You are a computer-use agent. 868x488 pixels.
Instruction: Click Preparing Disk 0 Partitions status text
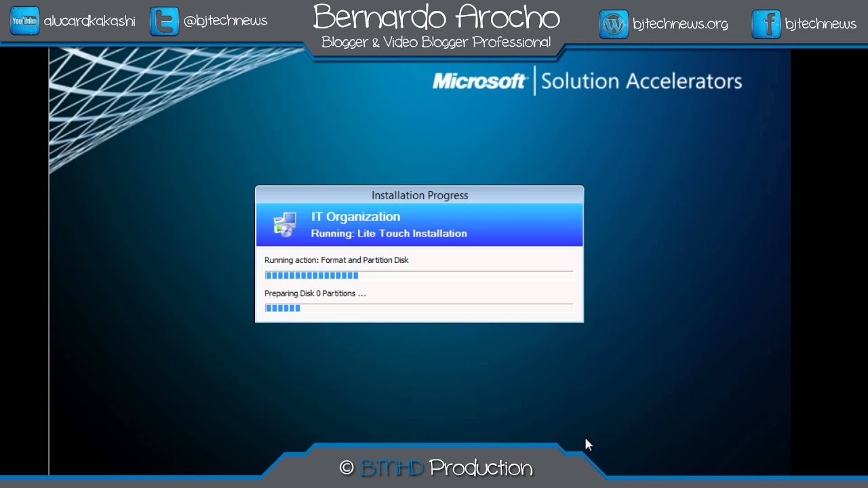(315, 293)
